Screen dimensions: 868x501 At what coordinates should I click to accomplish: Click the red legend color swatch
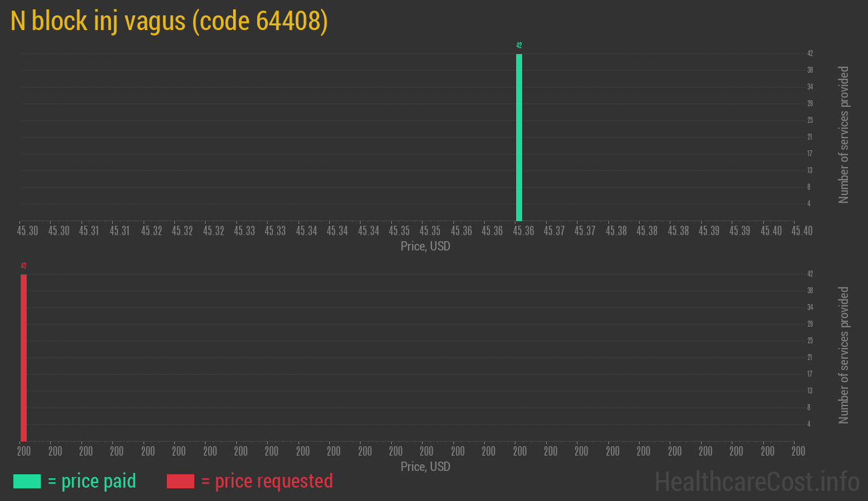pyautogui.click(x=180, y=481)
